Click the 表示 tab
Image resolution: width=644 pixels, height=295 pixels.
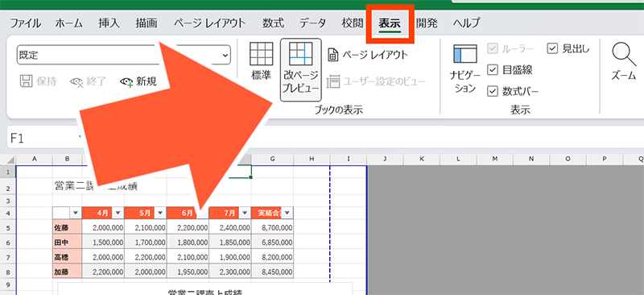point(390,23)
